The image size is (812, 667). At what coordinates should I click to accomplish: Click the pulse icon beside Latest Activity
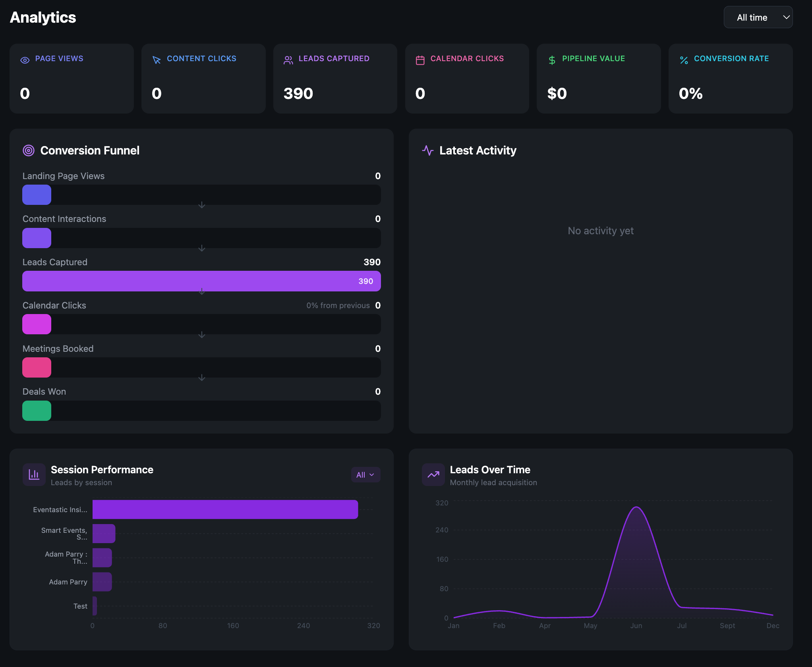[427, 150]
